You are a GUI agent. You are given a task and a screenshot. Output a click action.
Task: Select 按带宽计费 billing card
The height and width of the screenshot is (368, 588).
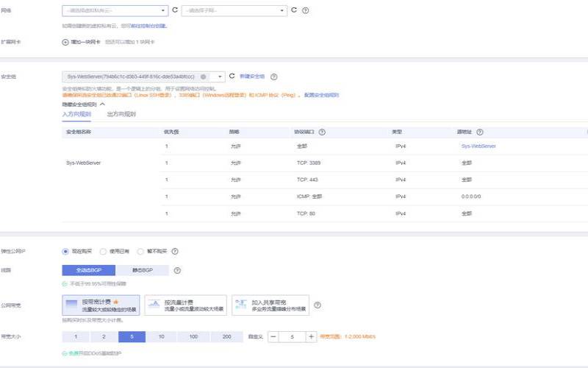pos(101,305)
